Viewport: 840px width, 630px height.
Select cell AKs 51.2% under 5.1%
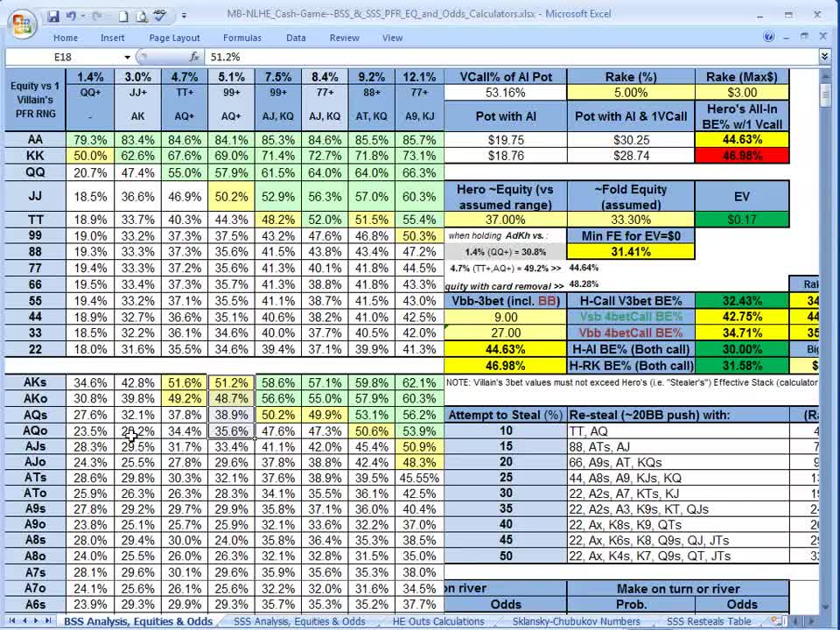(x=231, y=383)
